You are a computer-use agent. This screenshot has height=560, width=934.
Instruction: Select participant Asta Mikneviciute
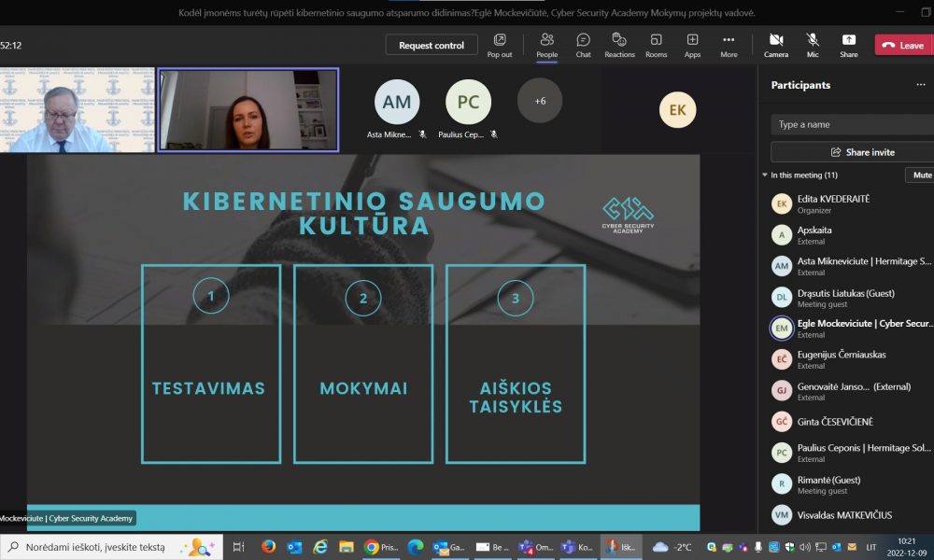pyautogui.click(x=848, y=266)
